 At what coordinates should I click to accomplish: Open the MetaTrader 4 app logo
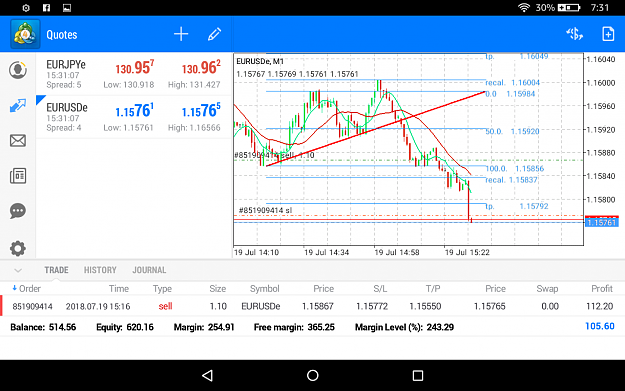[x=25, y=34]
